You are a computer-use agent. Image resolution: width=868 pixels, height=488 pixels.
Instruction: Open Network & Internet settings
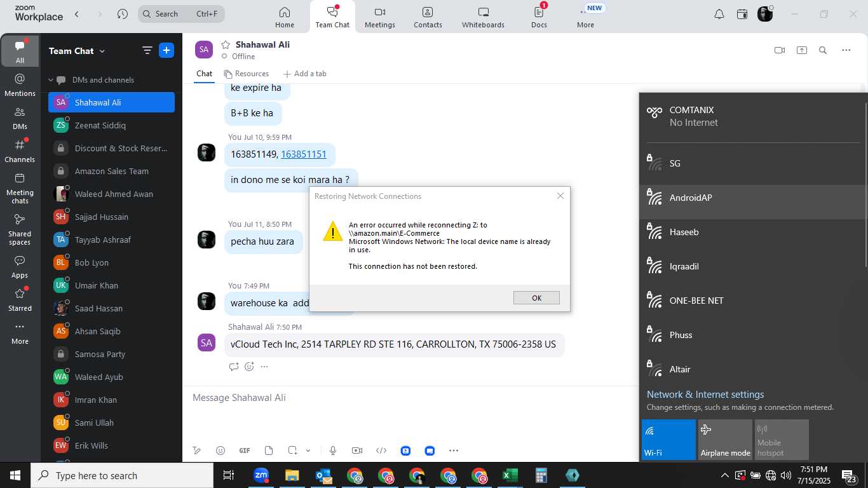point(705,395)
